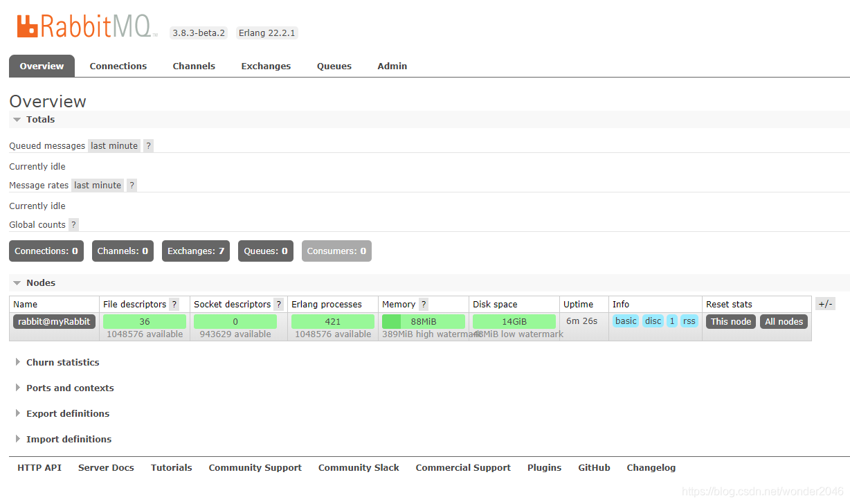Switch to the Queues tab
This screenshot has width=850, height=504.
pyautogui.click(x=334, y=66)
